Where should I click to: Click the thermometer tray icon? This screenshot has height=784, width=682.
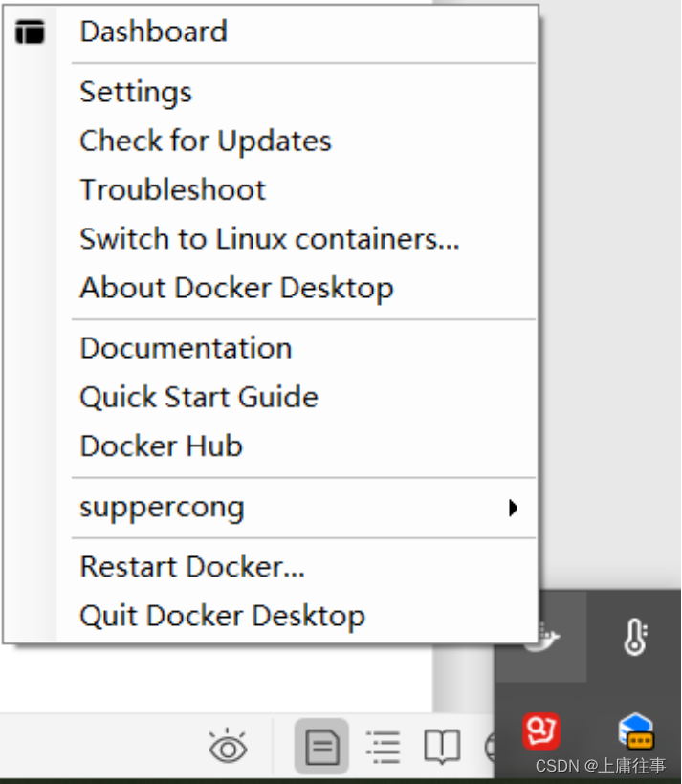(635, 637)
